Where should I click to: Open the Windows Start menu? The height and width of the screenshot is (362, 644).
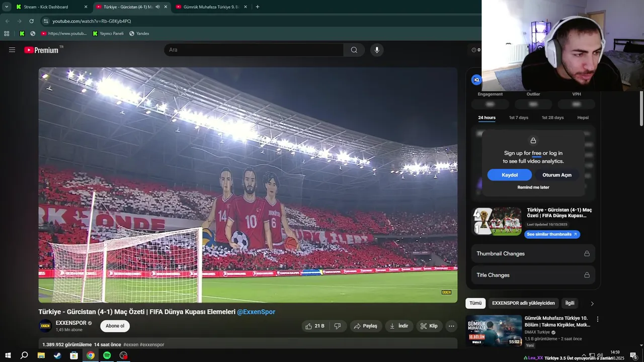8,355
